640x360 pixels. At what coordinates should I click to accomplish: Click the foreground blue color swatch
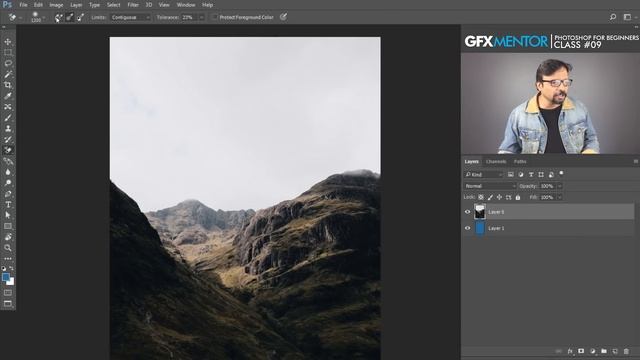pyautogui.click(x=5, y=277)
